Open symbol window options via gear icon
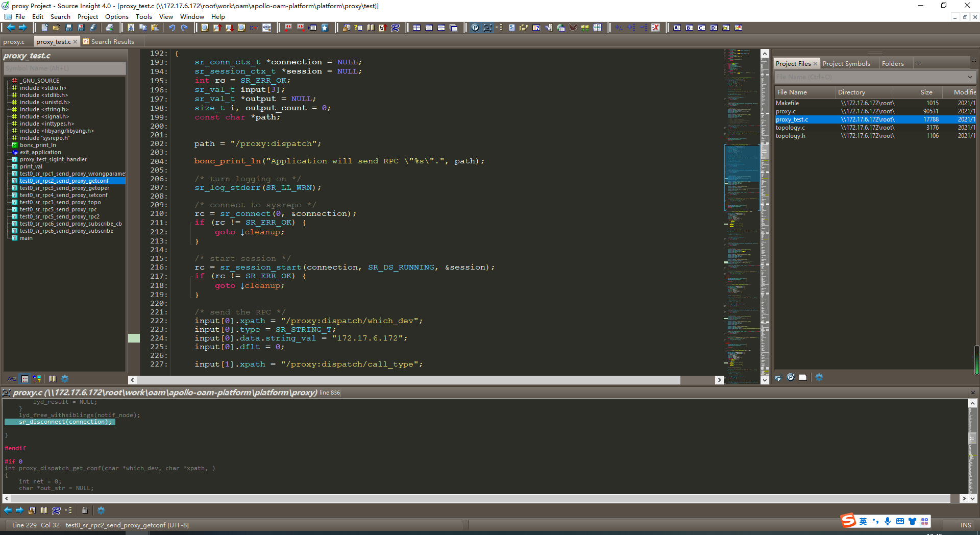The height and width of the screenshot is (535, 980). (64, 379)
